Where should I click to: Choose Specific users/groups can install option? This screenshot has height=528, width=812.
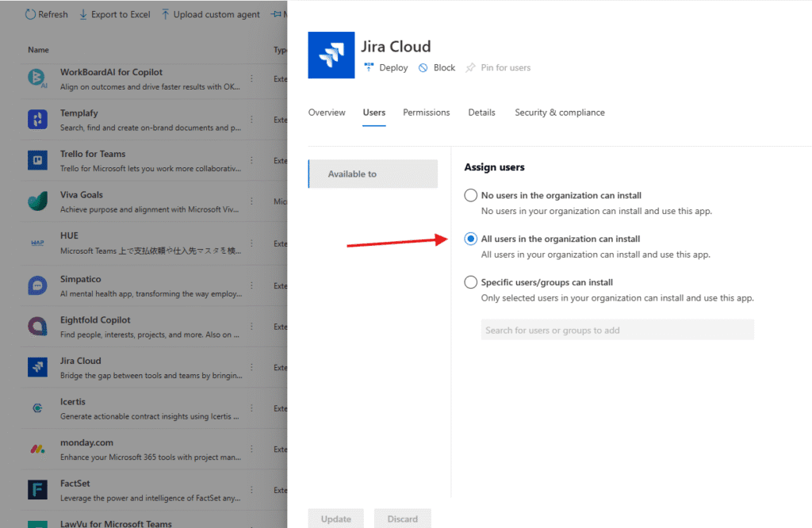pos(471,282)
